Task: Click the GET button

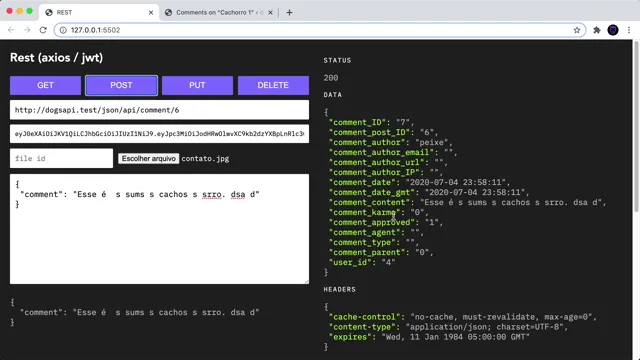Action: [x=45, y=85]
